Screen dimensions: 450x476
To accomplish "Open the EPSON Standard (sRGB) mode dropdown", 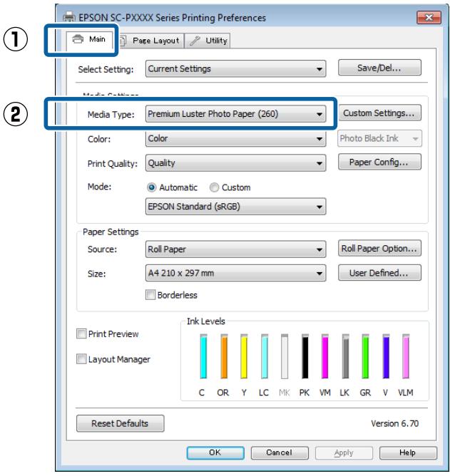I will click(235, 207).
